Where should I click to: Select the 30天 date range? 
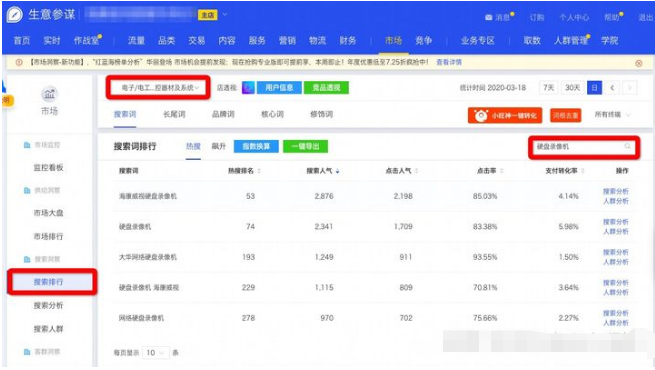tap(572, 88)
